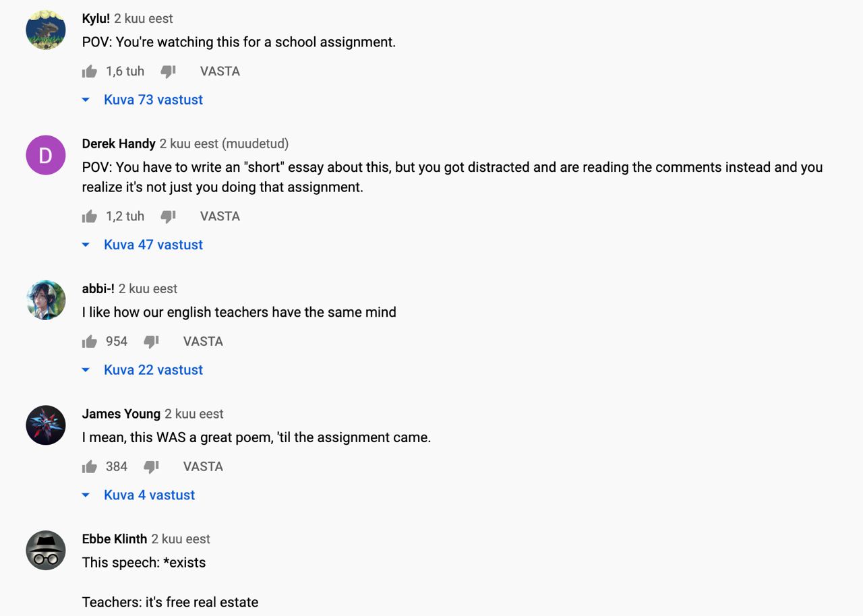Dislike Derek Handy's comment

(168, 216)
